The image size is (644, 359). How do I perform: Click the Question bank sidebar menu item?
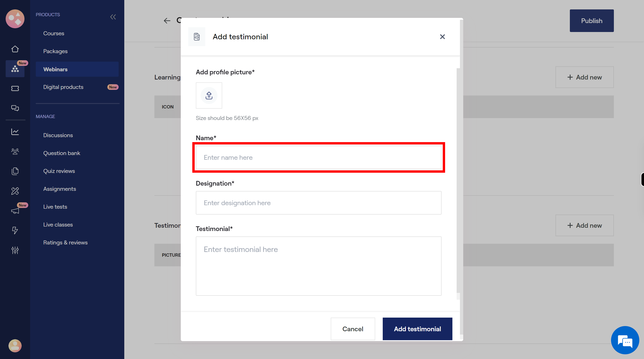pos(61,152)
